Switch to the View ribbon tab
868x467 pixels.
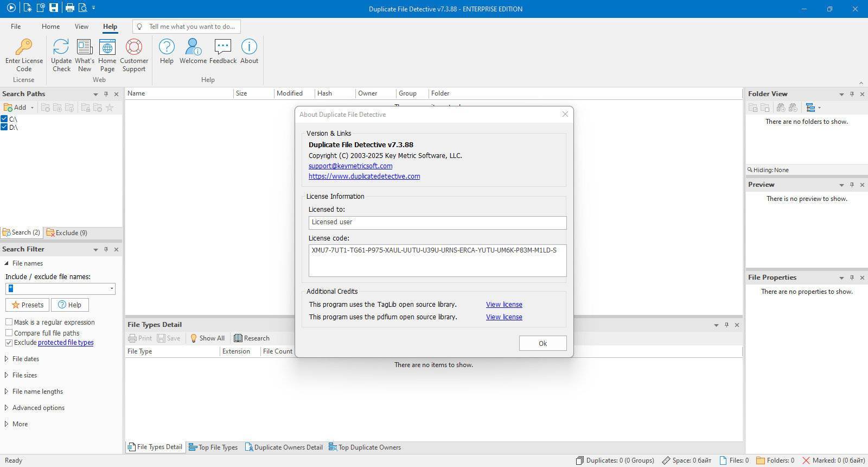81,26
